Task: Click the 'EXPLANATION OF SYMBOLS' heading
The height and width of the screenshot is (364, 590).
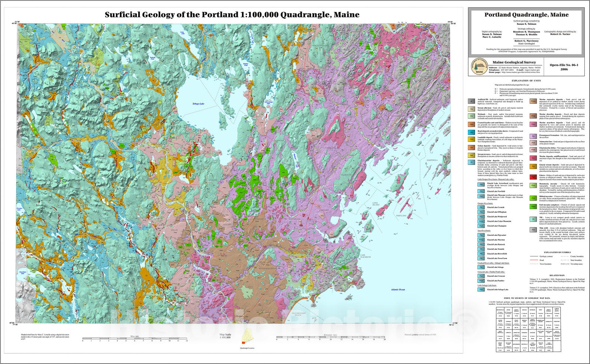Action: [557, 252]
